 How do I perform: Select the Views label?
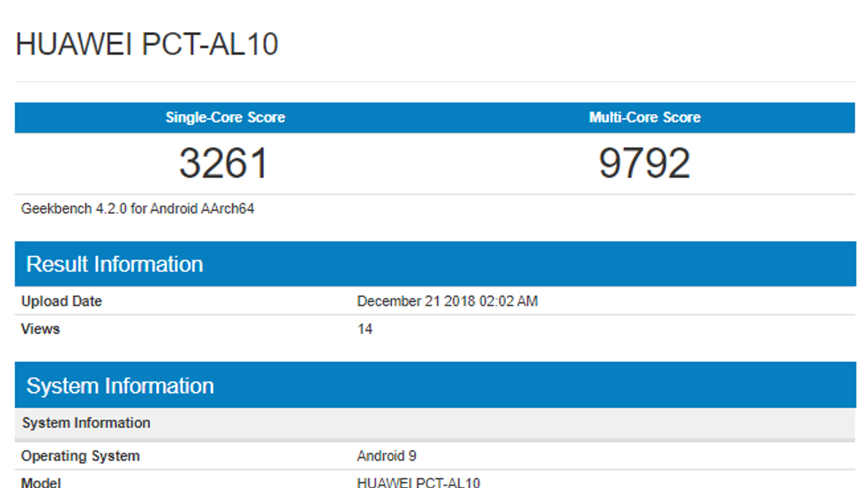pyautogui.click(x=40, y=329)
